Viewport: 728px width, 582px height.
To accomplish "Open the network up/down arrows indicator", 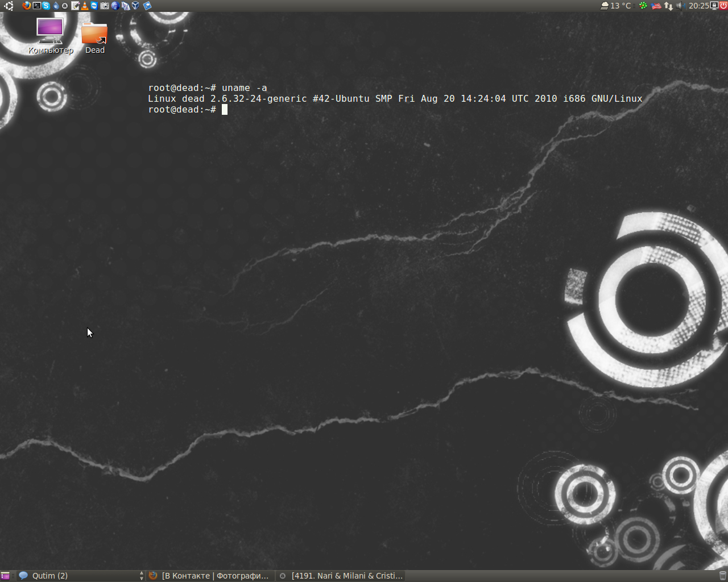I will pyautogui.click(x=668, y=6).
